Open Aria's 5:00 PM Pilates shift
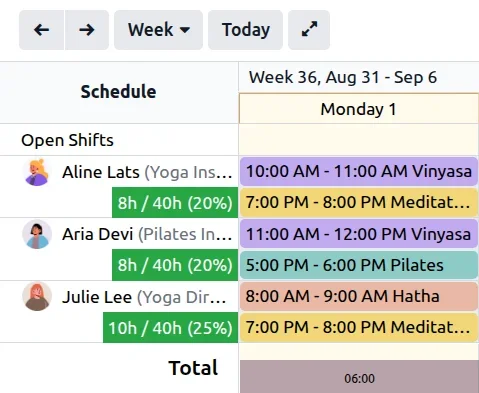 pyautogui.click(x=359, y=265)
